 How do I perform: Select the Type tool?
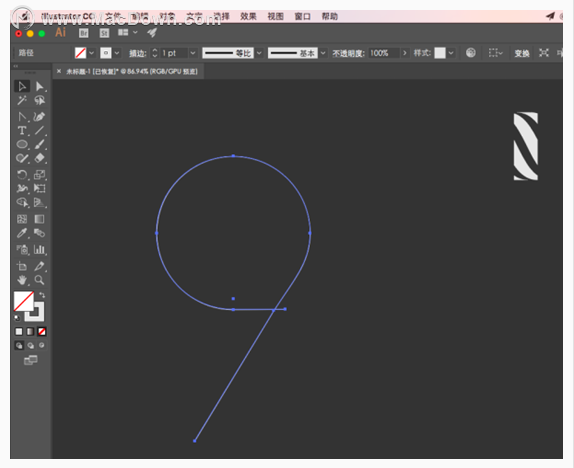pos(22,130)
